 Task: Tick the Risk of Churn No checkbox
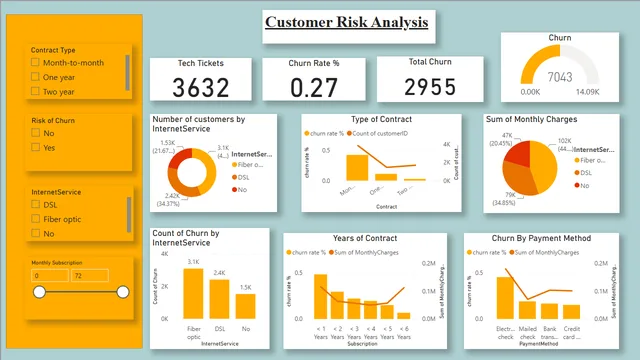pyautogui.click(x=36, y=133)
